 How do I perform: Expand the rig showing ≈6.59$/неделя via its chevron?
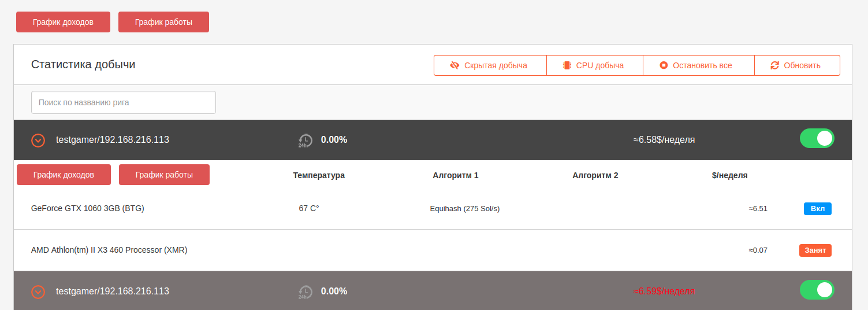38,291
